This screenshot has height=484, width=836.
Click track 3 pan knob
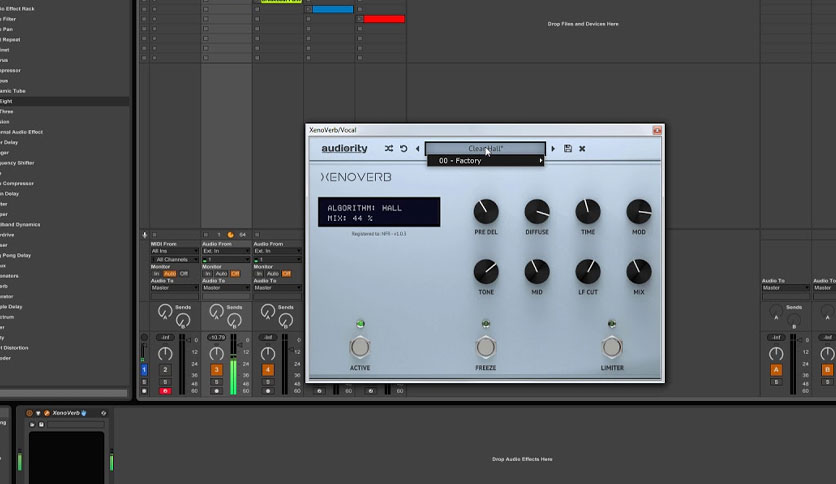pos(216,353)
